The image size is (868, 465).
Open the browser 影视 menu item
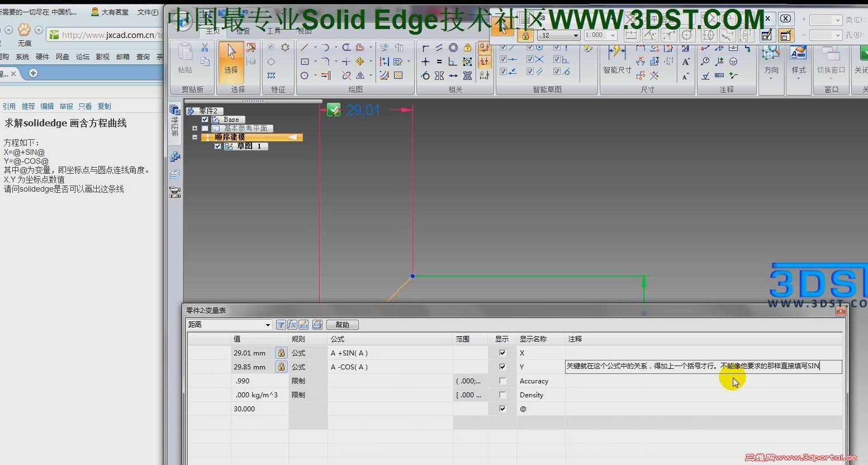tap(103, 57)
